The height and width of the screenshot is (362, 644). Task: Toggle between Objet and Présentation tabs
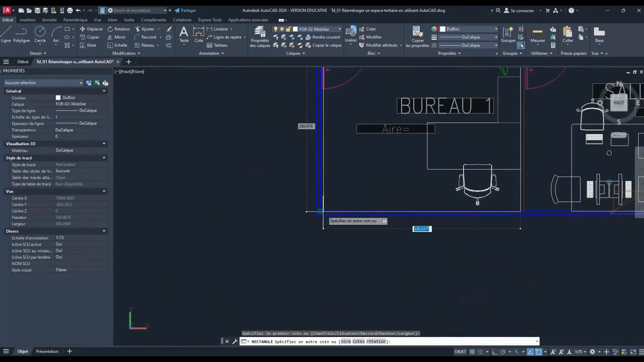46,351
